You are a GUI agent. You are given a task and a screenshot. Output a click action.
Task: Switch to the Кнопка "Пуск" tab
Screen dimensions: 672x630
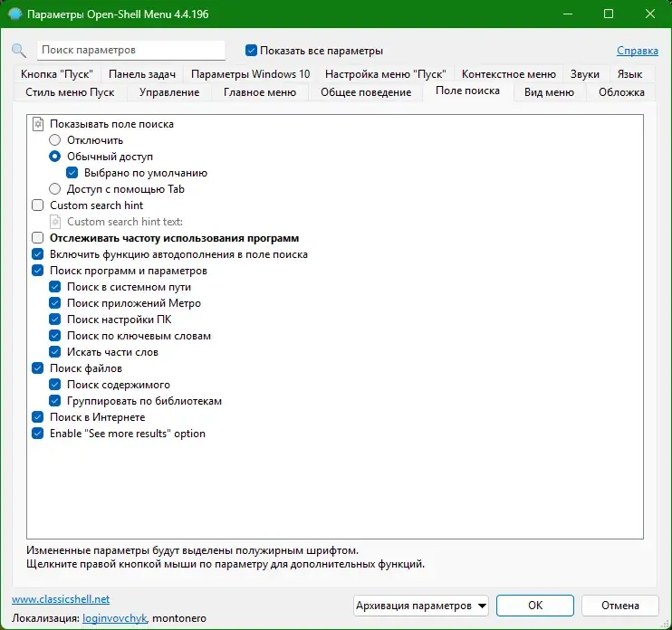pyautogui.click(x=56, y=74)
